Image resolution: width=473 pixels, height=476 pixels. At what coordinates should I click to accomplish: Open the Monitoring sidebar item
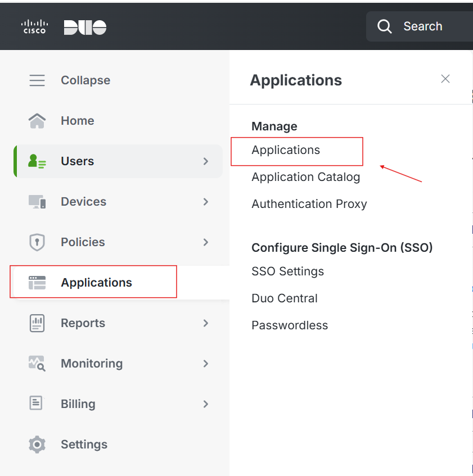[92, 364]
